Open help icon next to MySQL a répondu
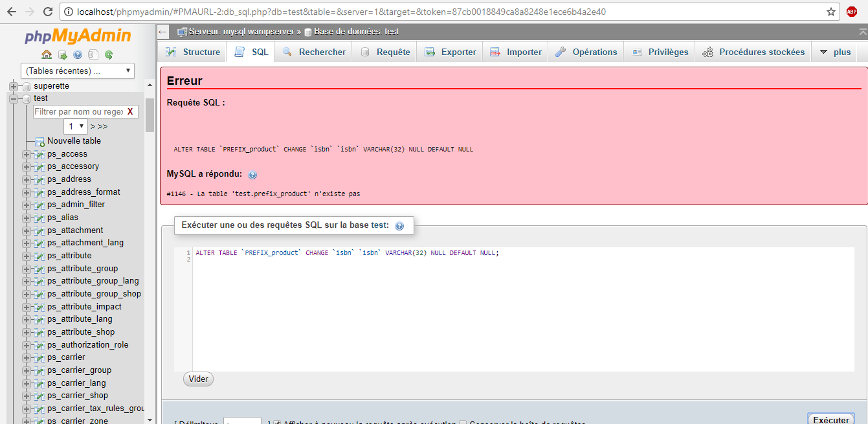The width and height of the screenshot is (868, 424). coord(252,175)
